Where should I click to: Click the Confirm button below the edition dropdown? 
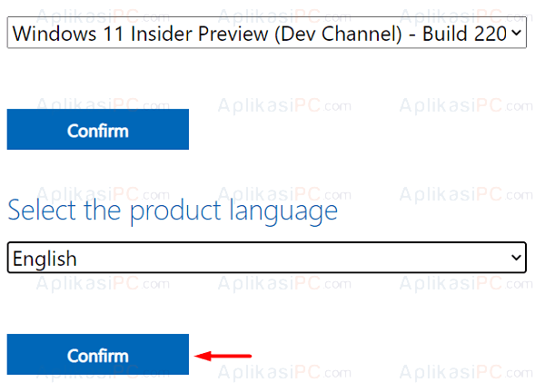pyautogui.click(x=98, y=129)
